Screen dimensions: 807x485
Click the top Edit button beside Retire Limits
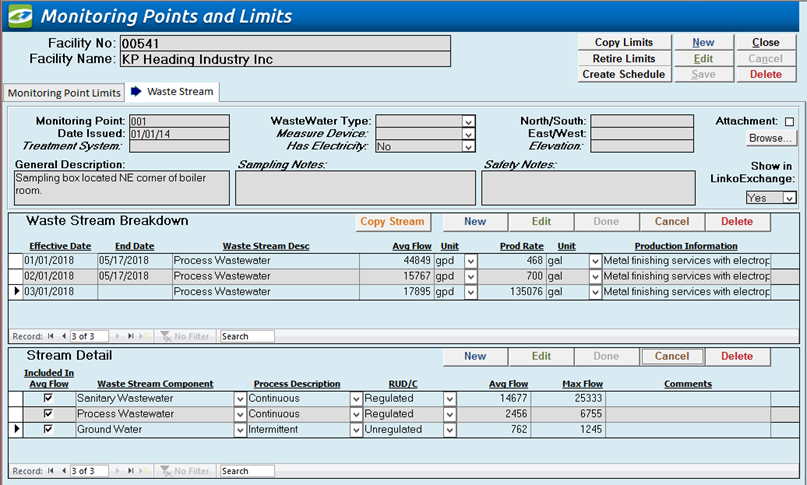click(x=703, y=58)
